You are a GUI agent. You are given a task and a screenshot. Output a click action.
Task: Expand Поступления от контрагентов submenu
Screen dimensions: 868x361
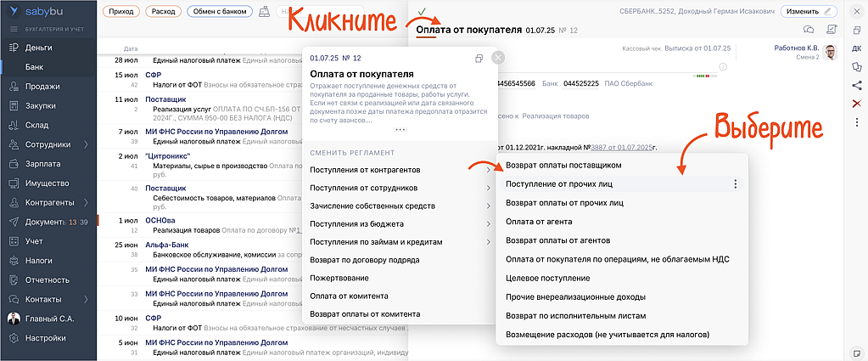(487, 170)
